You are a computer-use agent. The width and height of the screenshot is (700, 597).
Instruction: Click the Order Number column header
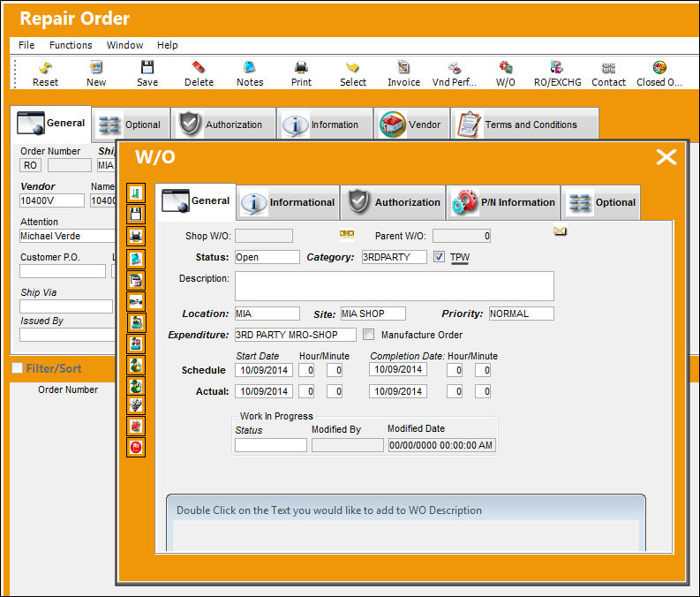(x=68, y=389)
